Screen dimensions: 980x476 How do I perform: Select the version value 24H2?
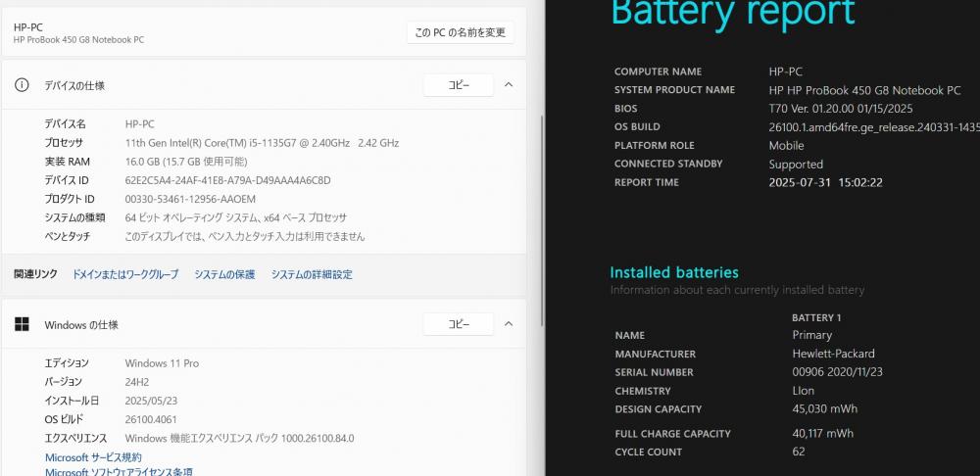pos(137,382)
